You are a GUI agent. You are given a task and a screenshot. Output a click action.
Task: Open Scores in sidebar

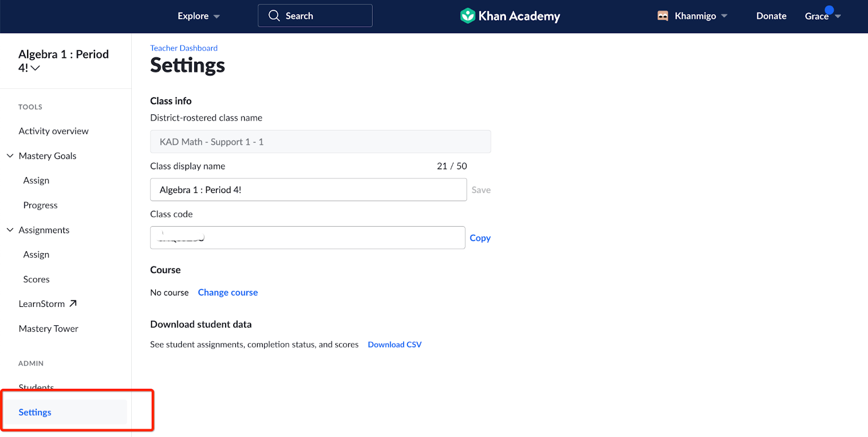click(36, 279)
